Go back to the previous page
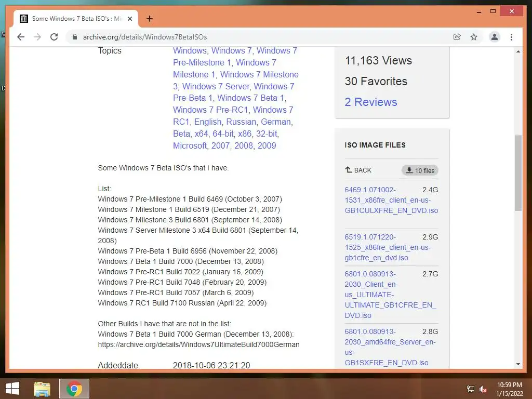This screenshot has width=532, height=399. click(x=21, y=37)
